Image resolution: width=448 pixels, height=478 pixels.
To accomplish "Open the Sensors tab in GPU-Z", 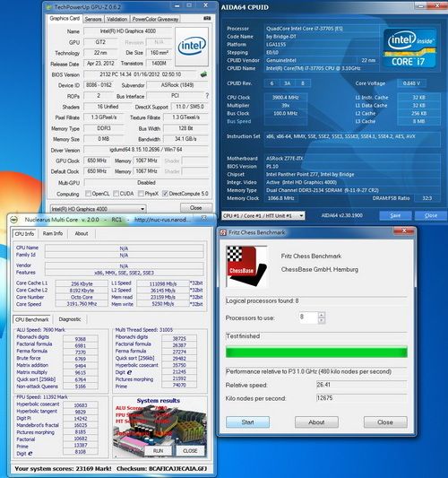I will click(x=93, y=19).
